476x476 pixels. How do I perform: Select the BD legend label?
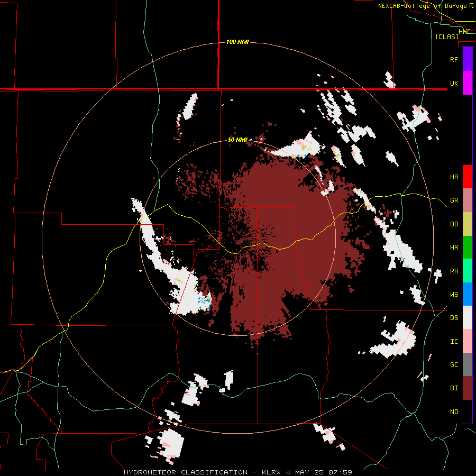tap(454, 224)
